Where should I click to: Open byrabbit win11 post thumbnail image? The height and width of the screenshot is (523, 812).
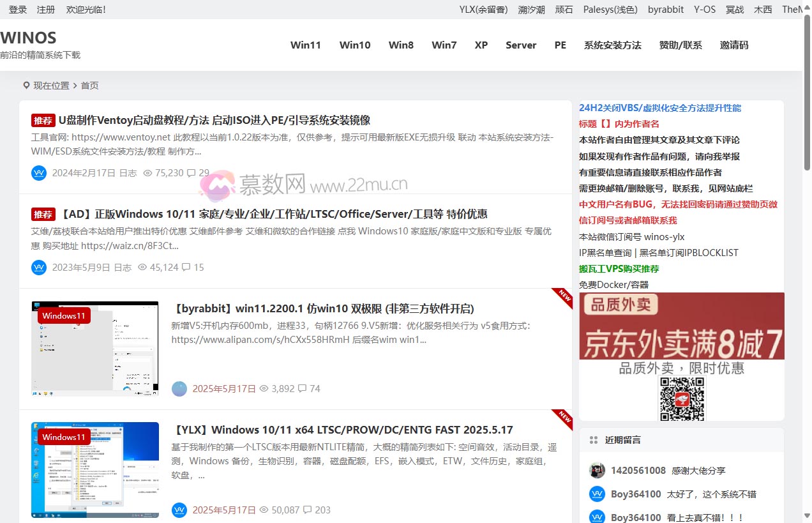coord(94,349)
